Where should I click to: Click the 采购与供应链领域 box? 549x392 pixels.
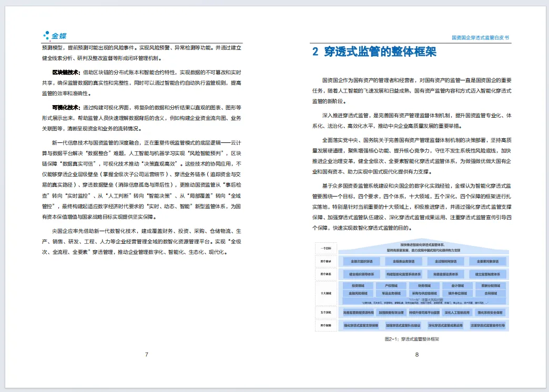coord(424,293)
